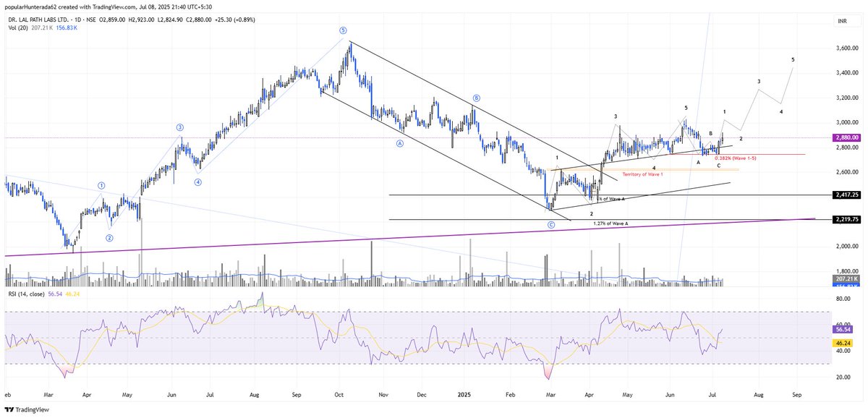The height and width of the screenshot is (418, 868).
Task: Click the 207.21K volume tag on axis
Action: point(846,278)
